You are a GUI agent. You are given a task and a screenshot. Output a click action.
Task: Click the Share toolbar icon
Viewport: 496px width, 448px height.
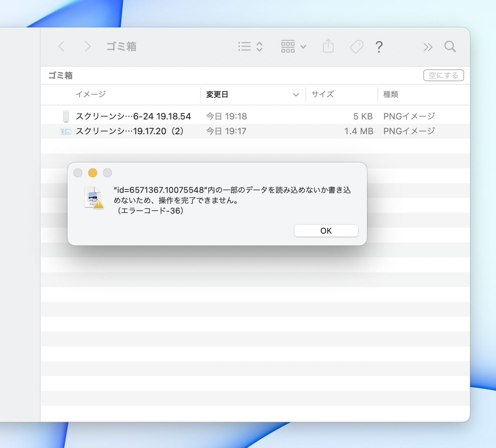tap(328, 46)
